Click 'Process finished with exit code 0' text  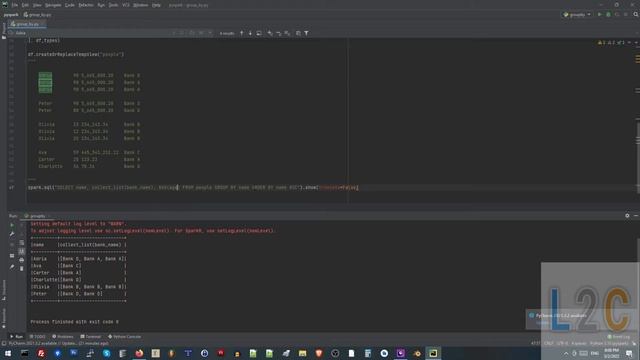click(x=74, y=322)
